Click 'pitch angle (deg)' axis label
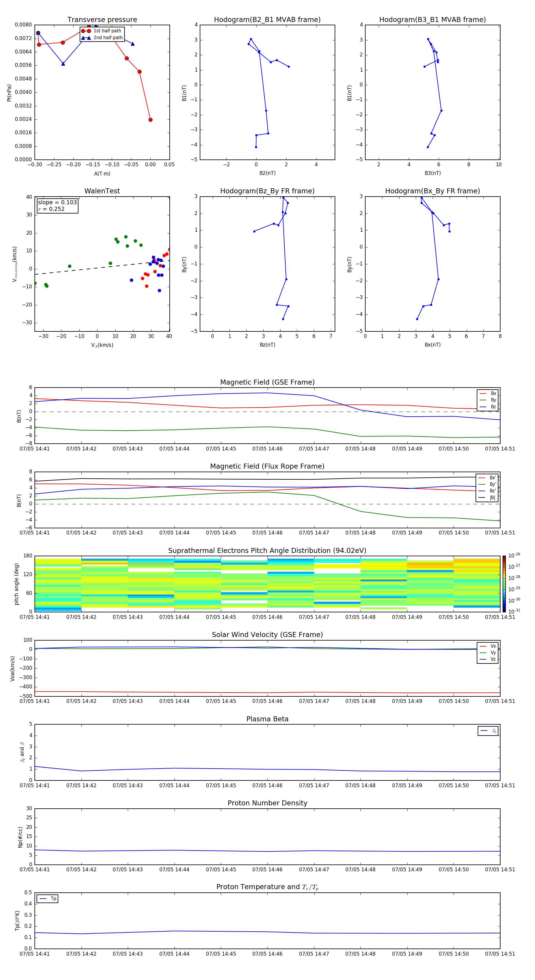The height and width of the screenshot is (980, 535). pos(16,584)
